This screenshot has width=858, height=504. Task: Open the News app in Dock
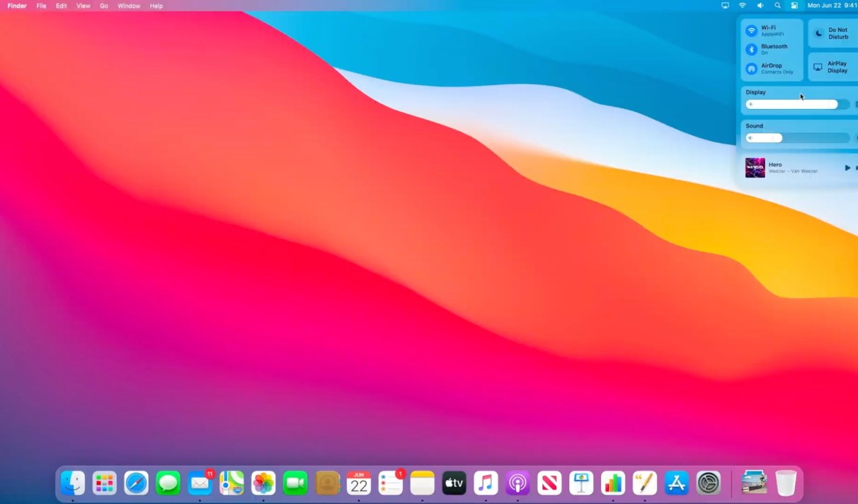pos(549,483)
